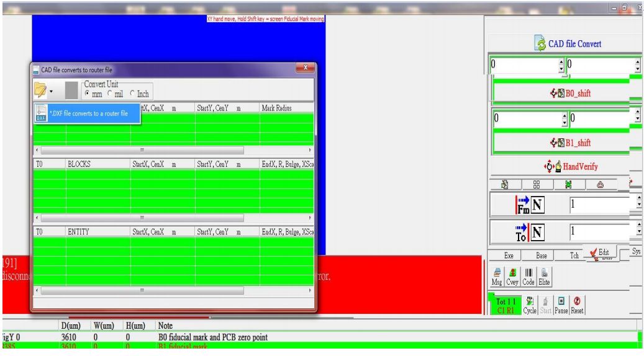
Task: Choose '*.DXF file converts to a router file'
Action: (82, 113)
